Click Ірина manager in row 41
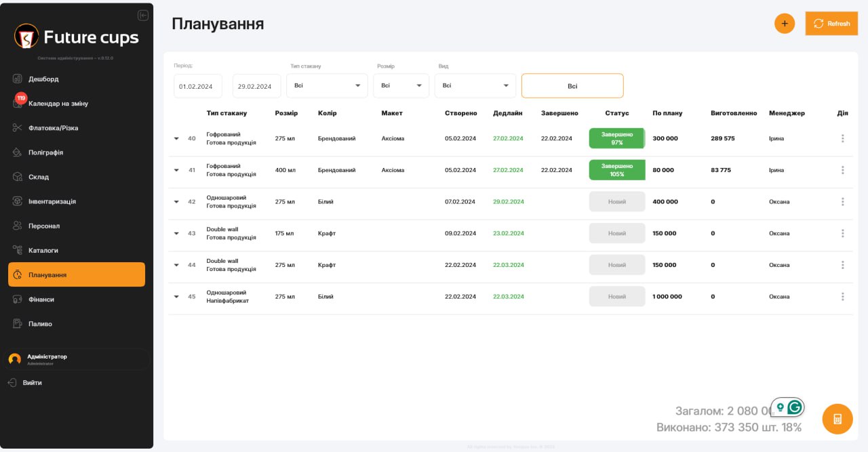Screen dimensions: 868x452 click(776, 170)
